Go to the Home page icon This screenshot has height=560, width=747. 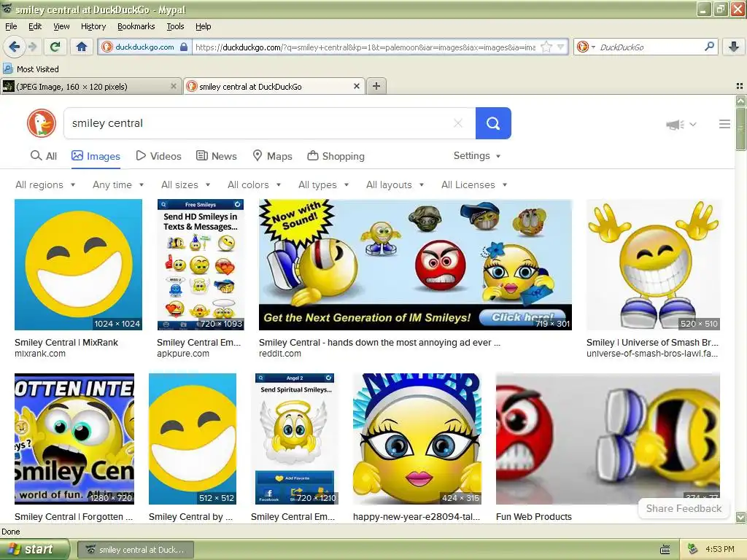coord(82,47)
